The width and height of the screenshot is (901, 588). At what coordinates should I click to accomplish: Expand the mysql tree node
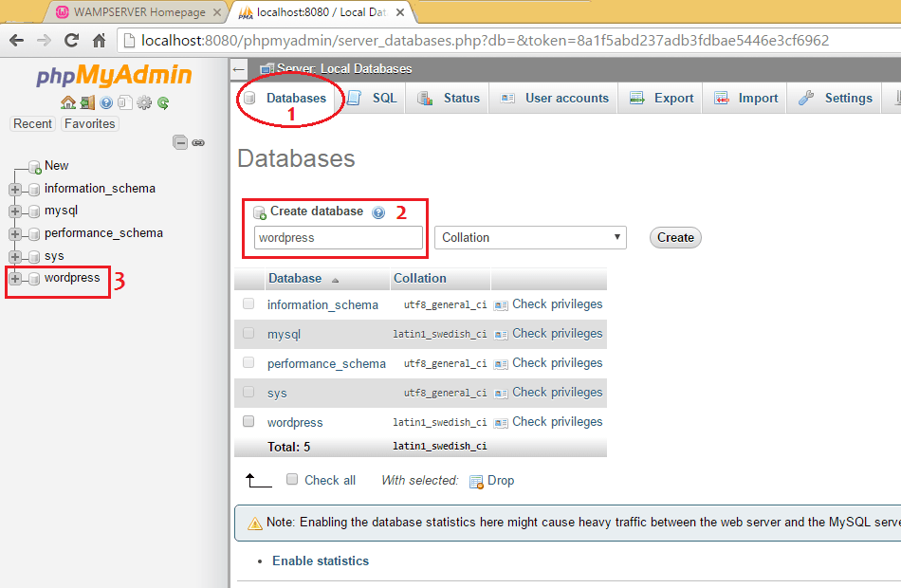(15, 211)
